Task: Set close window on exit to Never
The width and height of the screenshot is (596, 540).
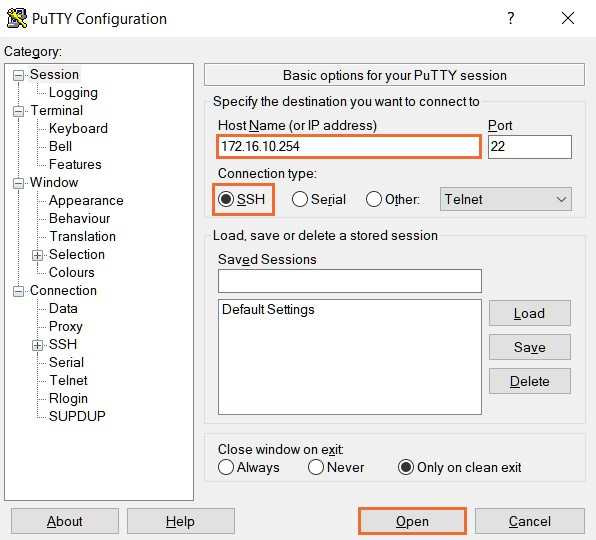Action: click(316, 467)
